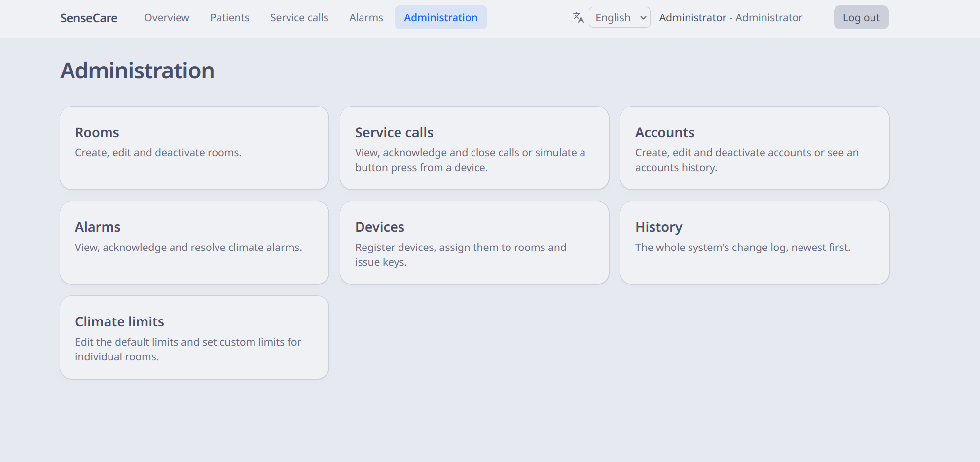Open the Rooms card

point(194,148)
